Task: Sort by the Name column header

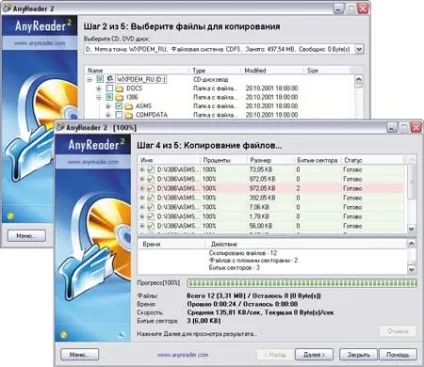Action: [137, 70]
